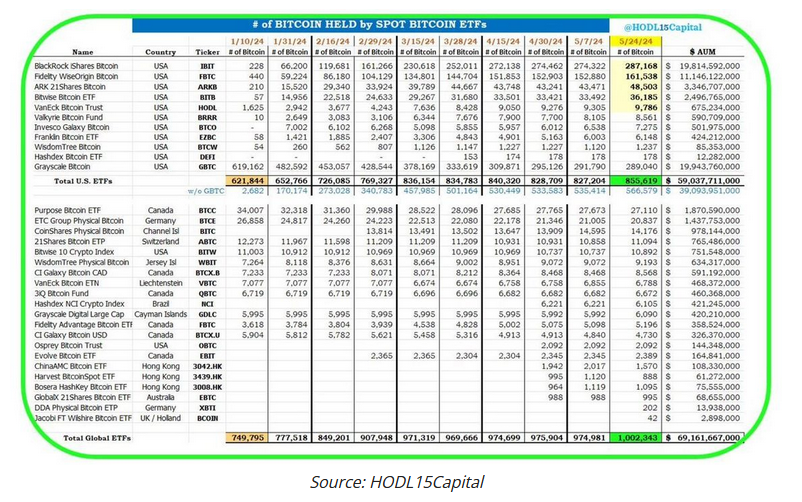Click the orange '749,795' global total cell
The width and height of the screenshot is (802, 502).
[x=247, y=438]
